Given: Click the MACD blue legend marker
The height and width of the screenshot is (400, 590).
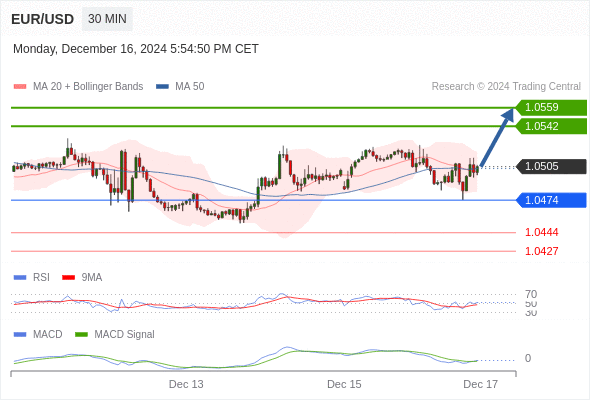Looking at the screenshot, I should click(x=20, y=335).
